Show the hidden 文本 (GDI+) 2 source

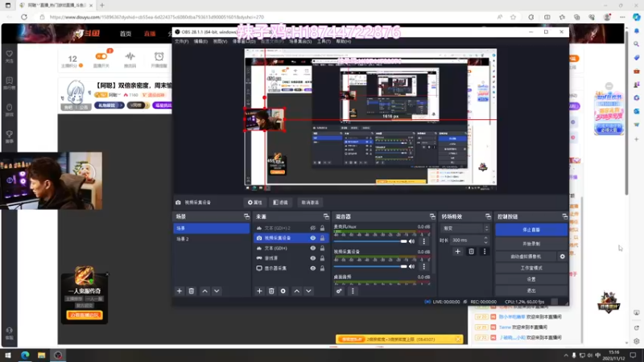point(313,228)
